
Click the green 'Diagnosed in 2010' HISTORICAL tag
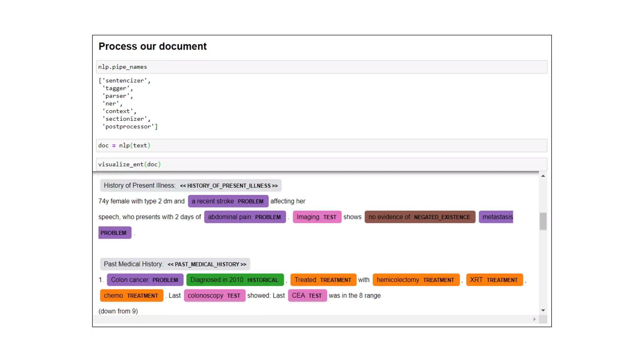tap(235, 280)
